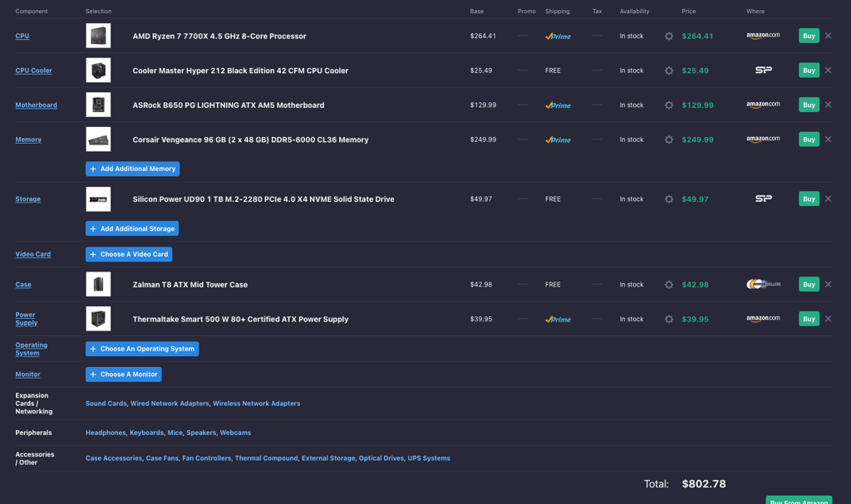Click gear icon in Memory row
Image resolution: width=851 pixels, height=504 pixels.
click(669, 139)
